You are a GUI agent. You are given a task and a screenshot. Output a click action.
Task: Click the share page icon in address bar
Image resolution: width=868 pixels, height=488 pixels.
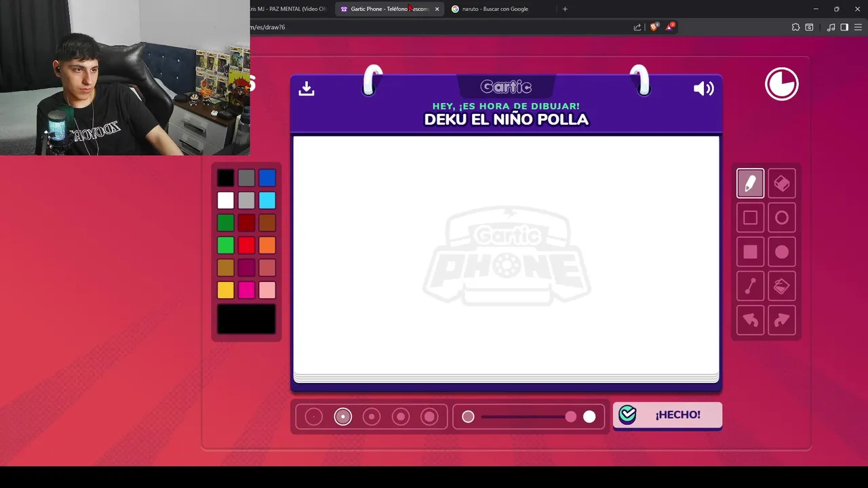[637, 27]
